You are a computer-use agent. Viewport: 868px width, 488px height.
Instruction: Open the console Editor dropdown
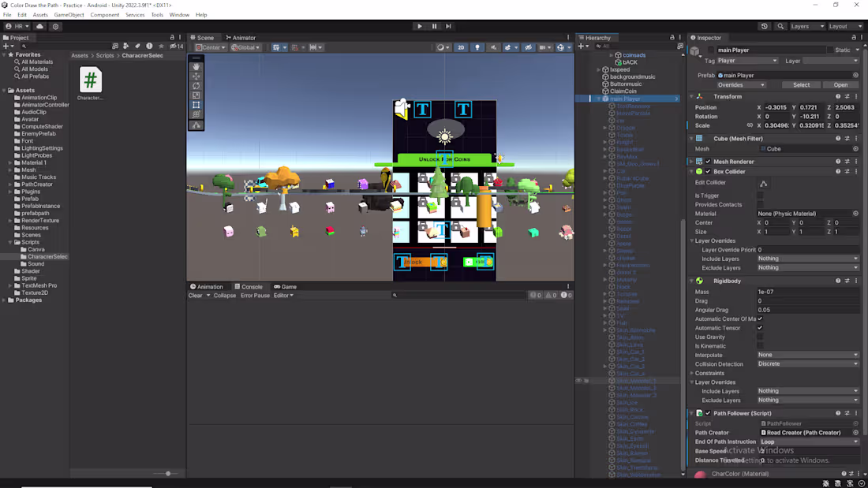pos(283,296)
